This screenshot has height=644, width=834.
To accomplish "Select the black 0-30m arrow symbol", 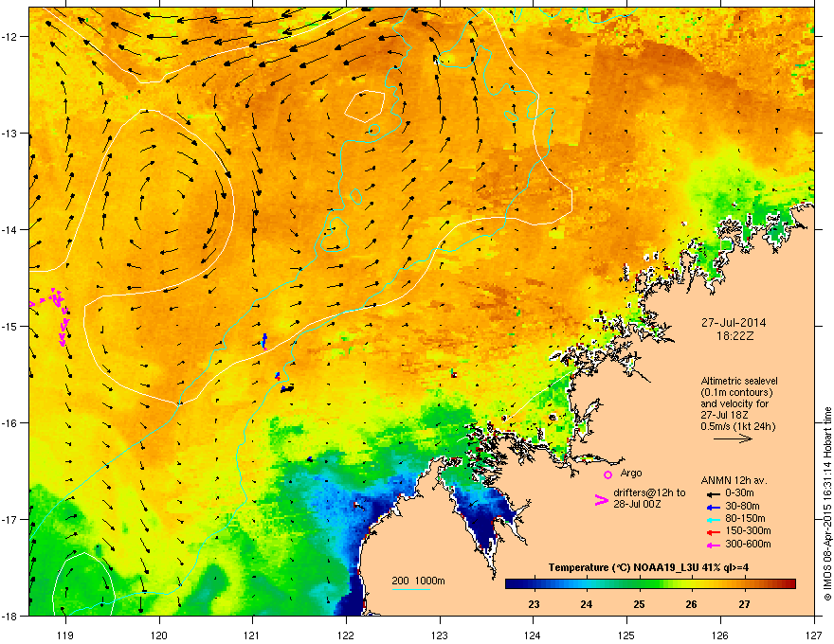I will point(714,494).
